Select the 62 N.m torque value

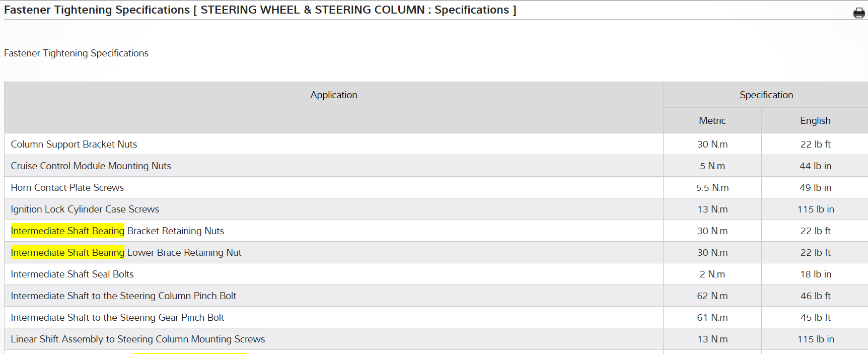tap(712, 296)
